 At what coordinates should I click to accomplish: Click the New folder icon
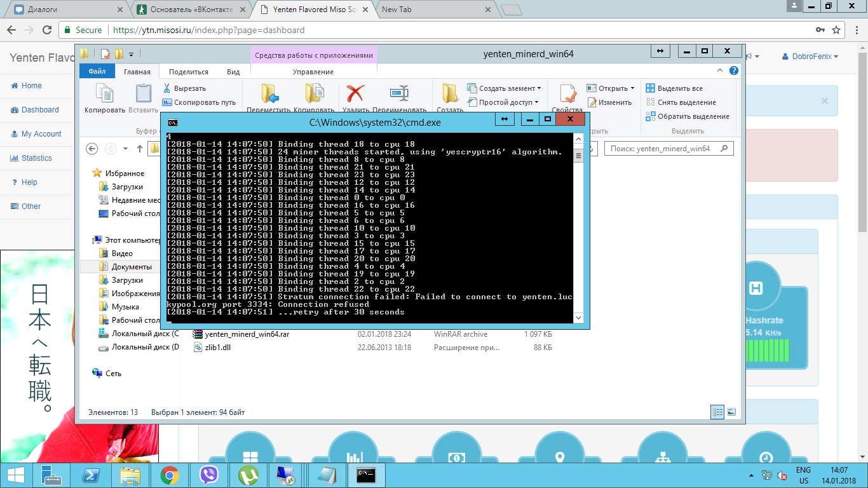point(450,94)
